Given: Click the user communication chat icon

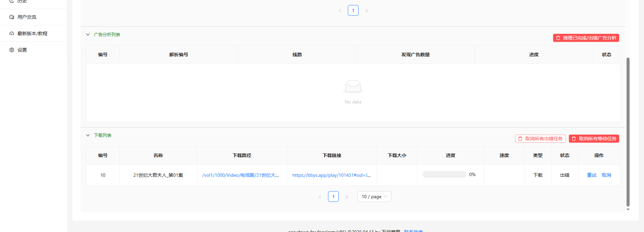Looking at the screenshot, I should click(12, 17).
